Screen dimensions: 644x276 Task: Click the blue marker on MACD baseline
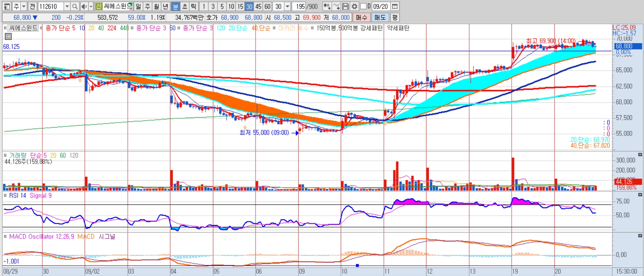pyautogui.click(x=357, y=265)
